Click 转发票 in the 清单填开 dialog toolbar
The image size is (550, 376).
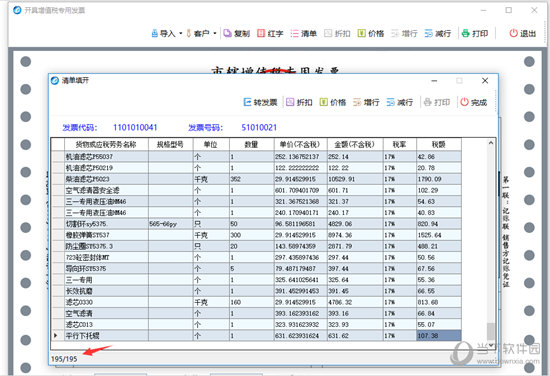pyautogui.click(x=260, y=102)
